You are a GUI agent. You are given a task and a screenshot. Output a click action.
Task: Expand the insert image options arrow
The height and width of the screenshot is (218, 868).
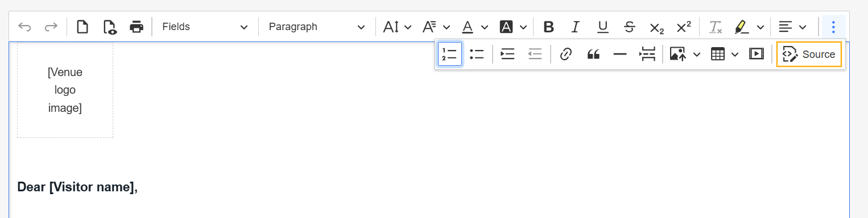pos(697,54)
